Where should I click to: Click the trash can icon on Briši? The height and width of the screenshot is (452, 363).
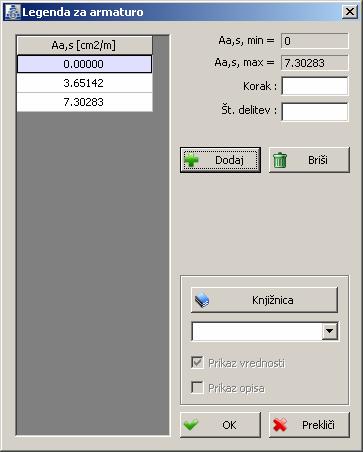(280, 160)
